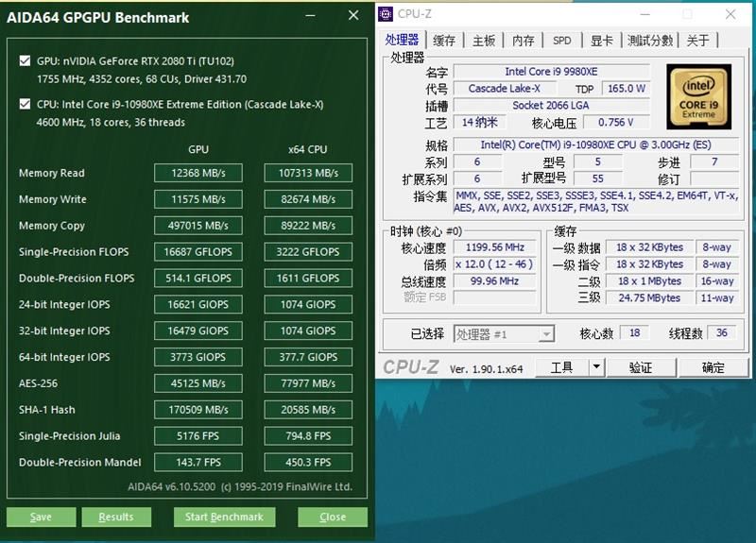
Task: Switch to the 主板 tab
Action: (x=484, y=41)
